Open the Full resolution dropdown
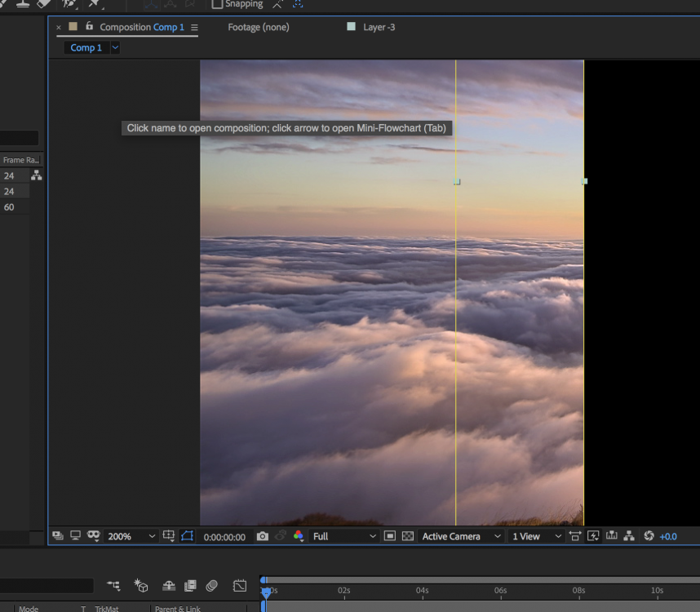This screenshot has height=612, width=700. point(344,536)
